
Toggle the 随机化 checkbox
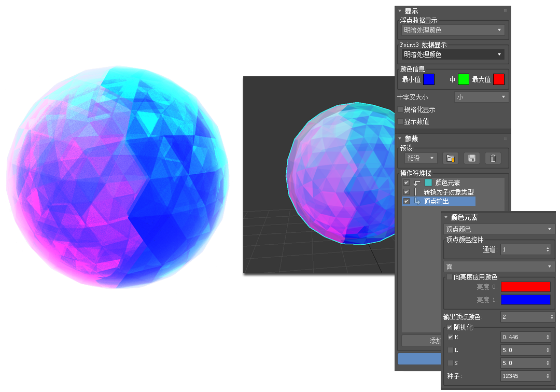tap(450, 327)
